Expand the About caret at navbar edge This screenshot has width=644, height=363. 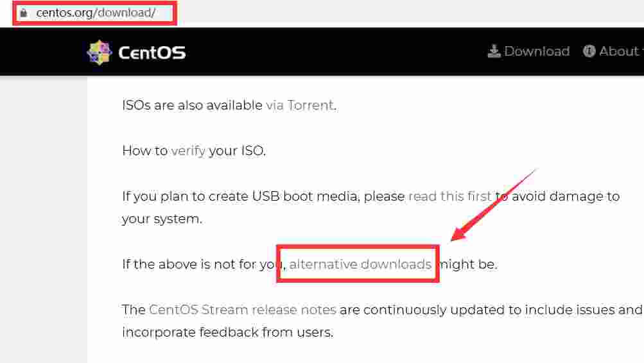tap(642, 52)
